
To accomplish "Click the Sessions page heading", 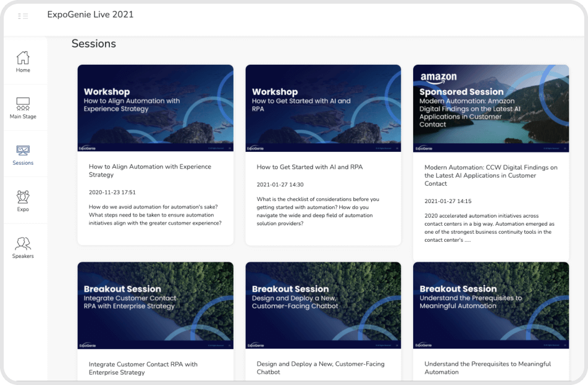I will coord(94,44).
